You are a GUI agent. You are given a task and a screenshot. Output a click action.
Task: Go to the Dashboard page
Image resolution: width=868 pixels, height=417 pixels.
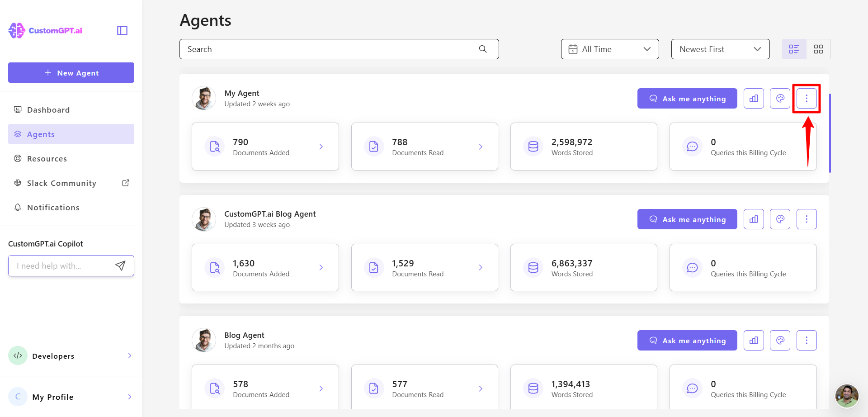coord(48,109)
